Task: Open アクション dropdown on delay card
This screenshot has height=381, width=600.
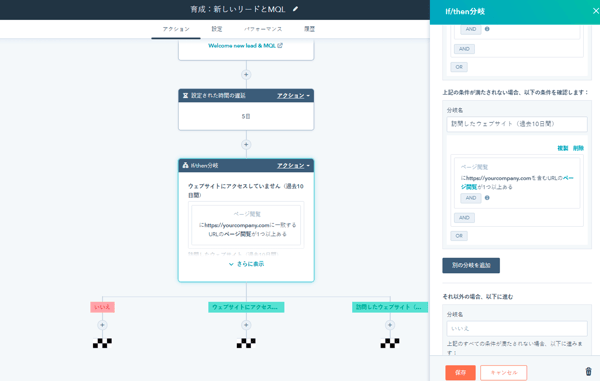Action: click(293, 96)
